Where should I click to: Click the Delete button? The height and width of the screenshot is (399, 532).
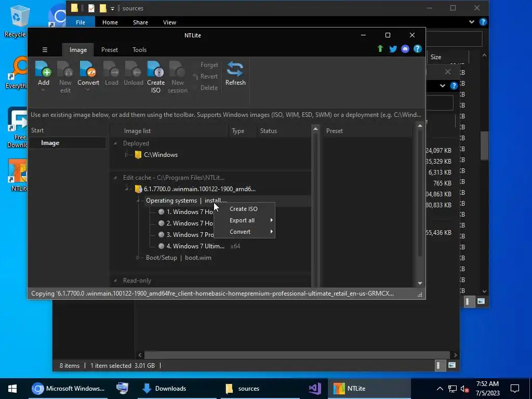point(209,88)
